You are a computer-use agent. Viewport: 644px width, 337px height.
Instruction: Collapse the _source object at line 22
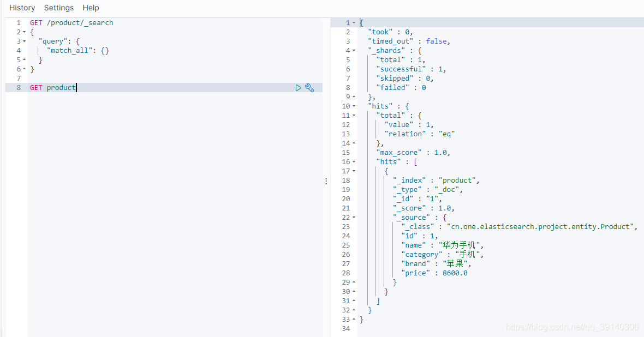pyautogui.click(x=354, y=218)
